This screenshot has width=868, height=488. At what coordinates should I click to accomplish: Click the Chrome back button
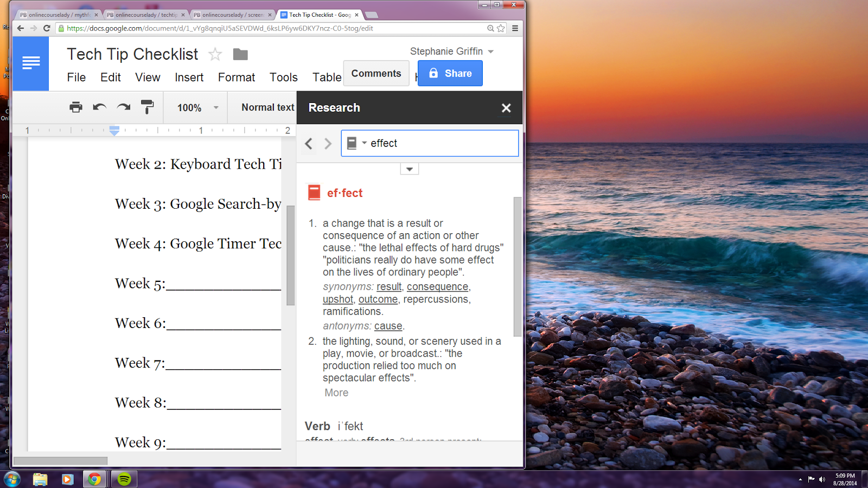[21, 28]
